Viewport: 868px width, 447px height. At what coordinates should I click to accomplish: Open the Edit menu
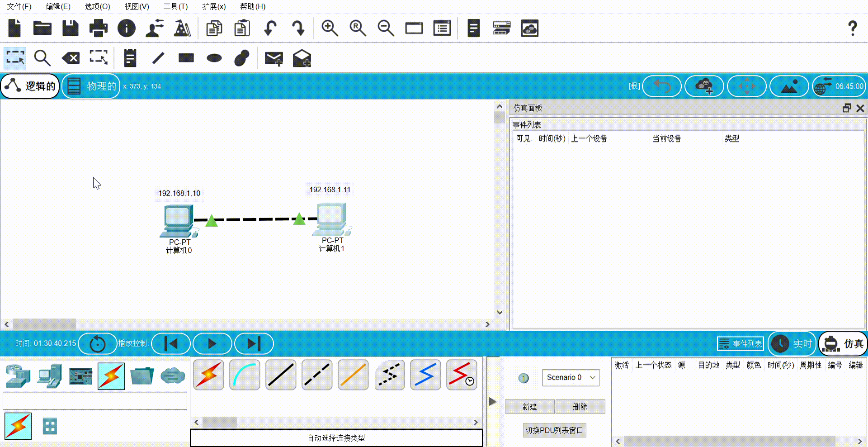point(58,6)
